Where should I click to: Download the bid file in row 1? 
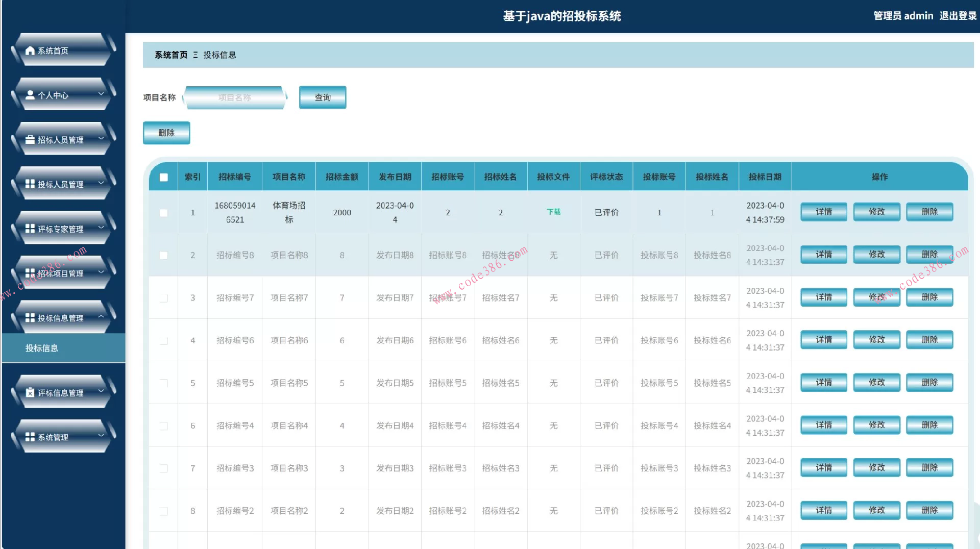(x=553, y=212)
